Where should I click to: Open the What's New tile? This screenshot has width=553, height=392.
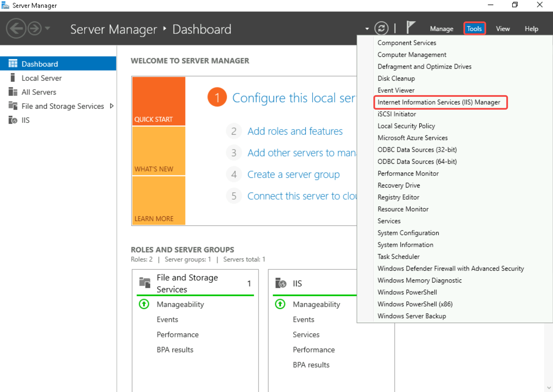pos(159,151)
